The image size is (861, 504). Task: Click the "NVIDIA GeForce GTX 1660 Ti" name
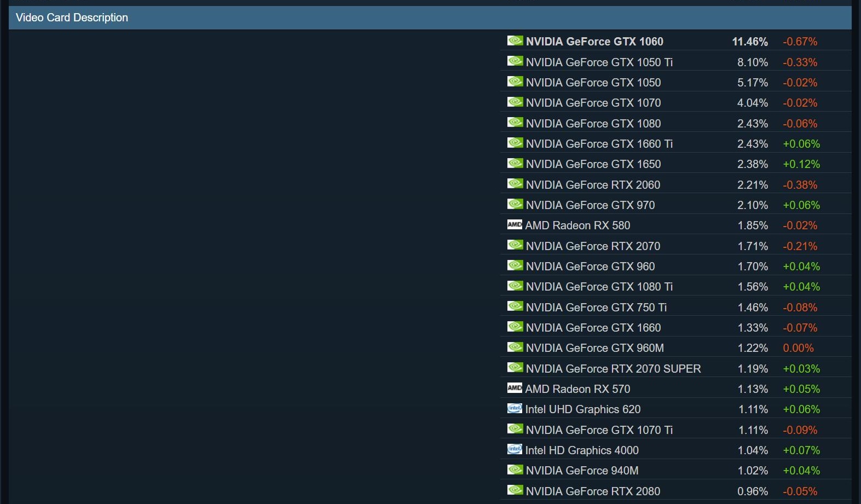tap(599, 144)
